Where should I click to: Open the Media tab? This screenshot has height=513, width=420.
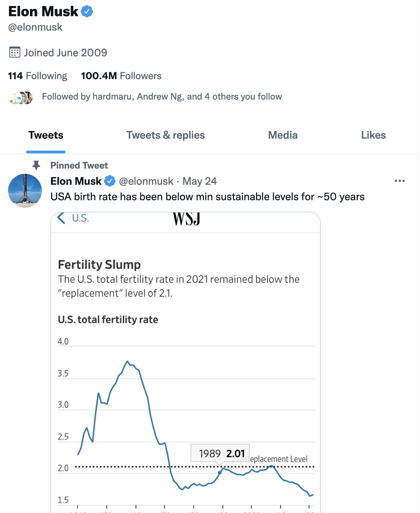coord(283,135)
